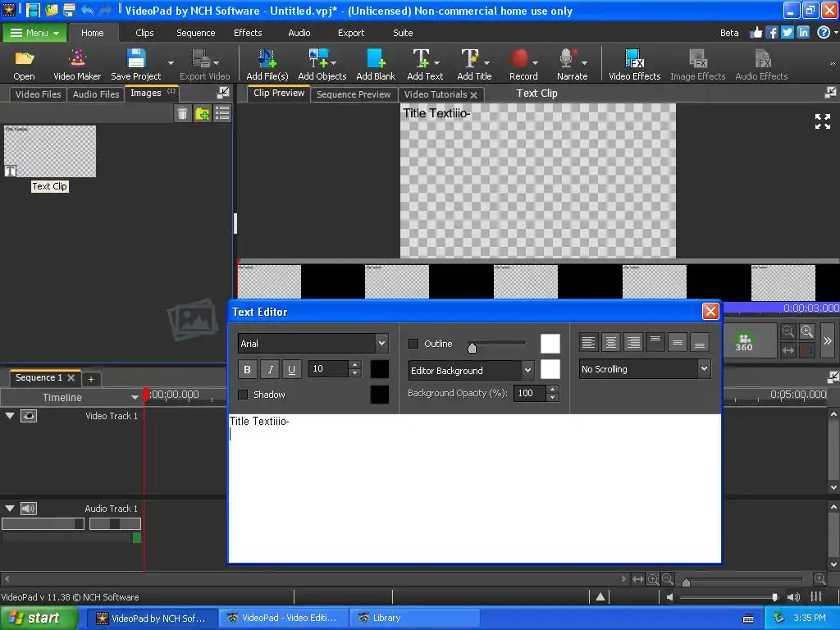
Task: Center-align the text horizontally
Action: 610,342
